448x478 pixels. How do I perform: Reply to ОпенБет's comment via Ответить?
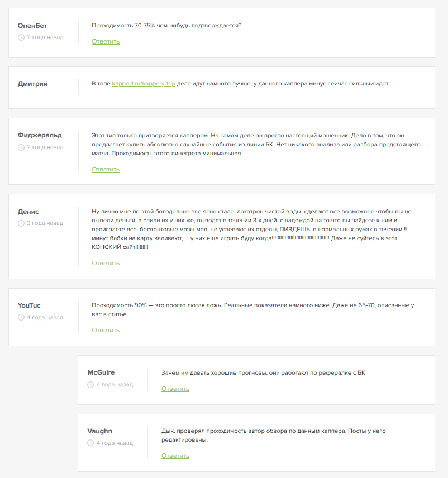[106, 41]
